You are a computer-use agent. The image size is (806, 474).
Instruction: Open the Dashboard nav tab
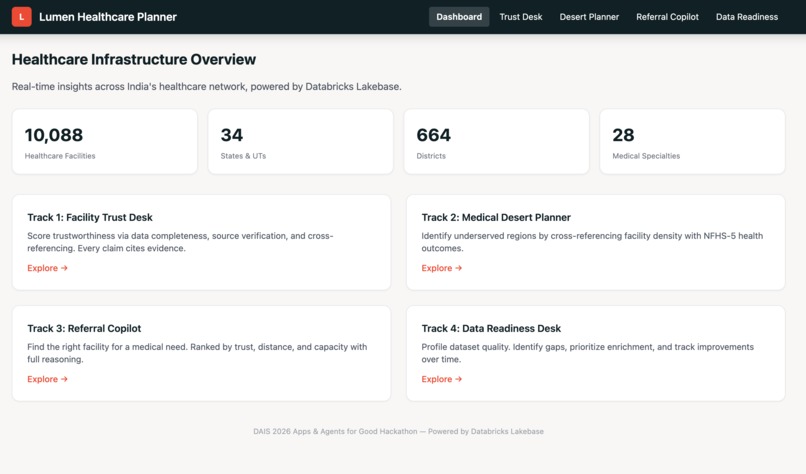[459, 17]
